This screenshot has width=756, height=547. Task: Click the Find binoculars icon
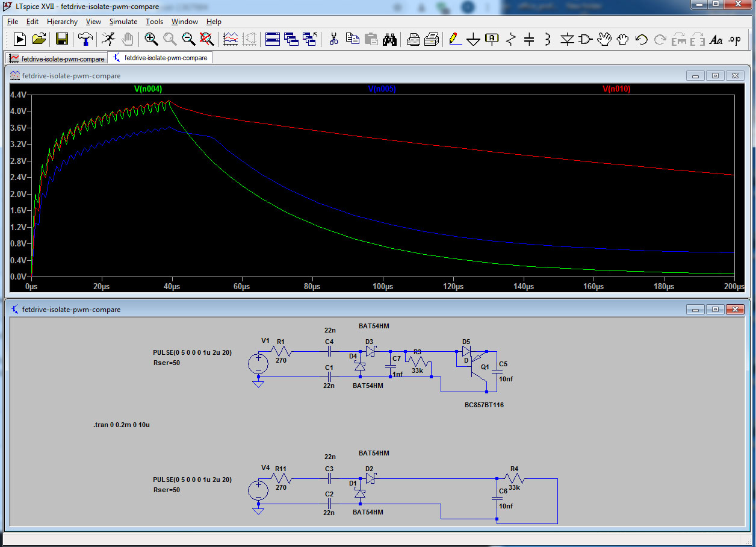coord(389,39)
